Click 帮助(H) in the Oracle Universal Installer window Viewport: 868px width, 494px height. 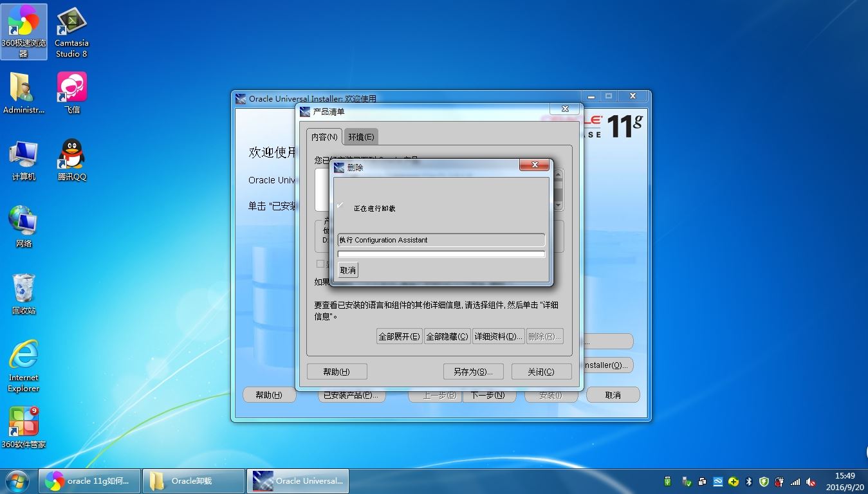(269, 395)
